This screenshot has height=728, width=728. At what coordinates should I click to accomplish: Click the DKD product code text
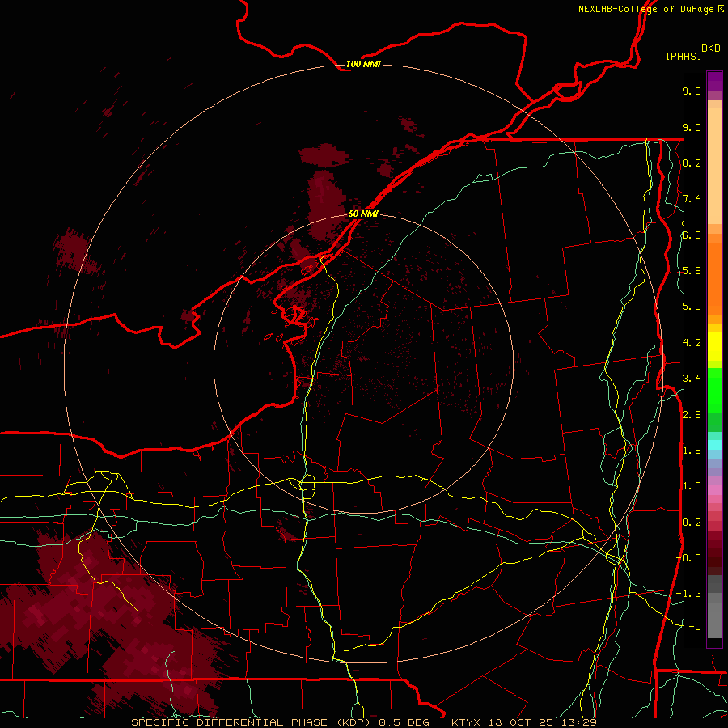pos(711,49)
